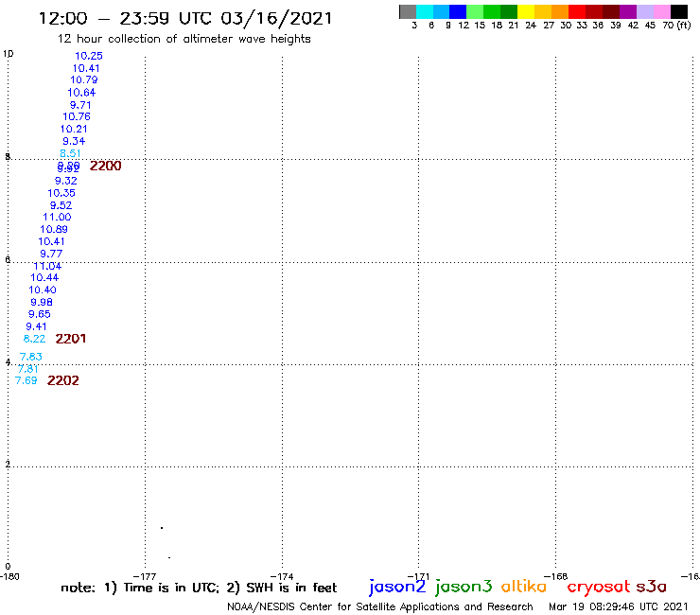Viewport: 700px width, 615px height.
Task: Select the 7.83 wave height value
Action: 31,357
